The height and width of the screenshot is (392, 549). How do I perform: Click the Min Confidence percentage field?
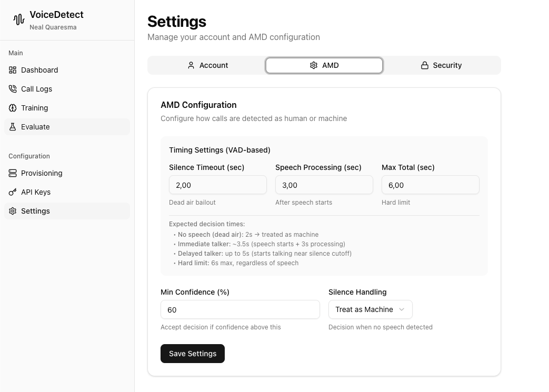pos(240,309)
